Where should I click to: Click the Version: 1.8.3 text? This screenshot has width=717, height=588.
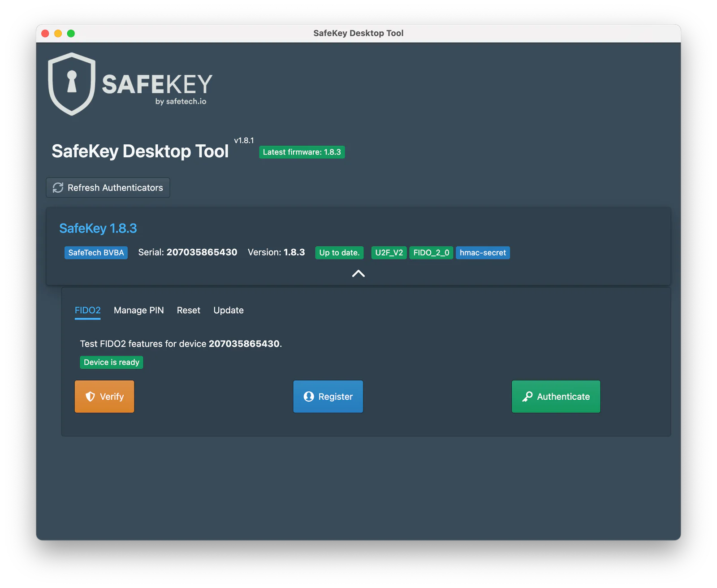pyautogui.click(x=276, y=252)
